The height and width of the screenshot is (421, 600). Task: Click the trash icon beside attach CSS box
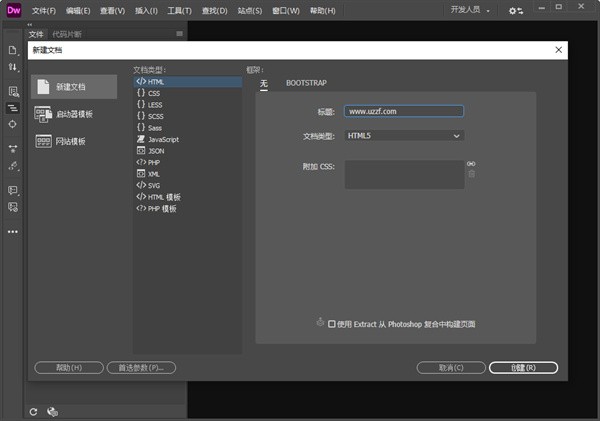coord(471,174)
